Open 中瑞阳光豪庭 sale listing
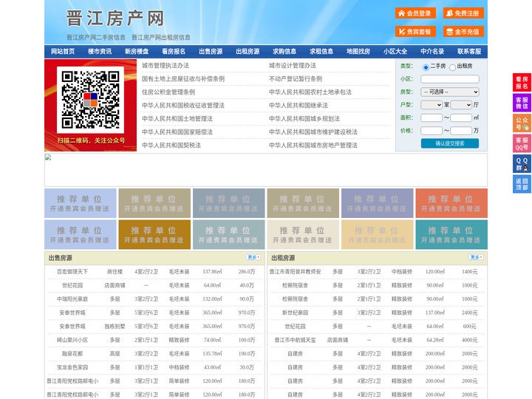 (x=72, y=299)
